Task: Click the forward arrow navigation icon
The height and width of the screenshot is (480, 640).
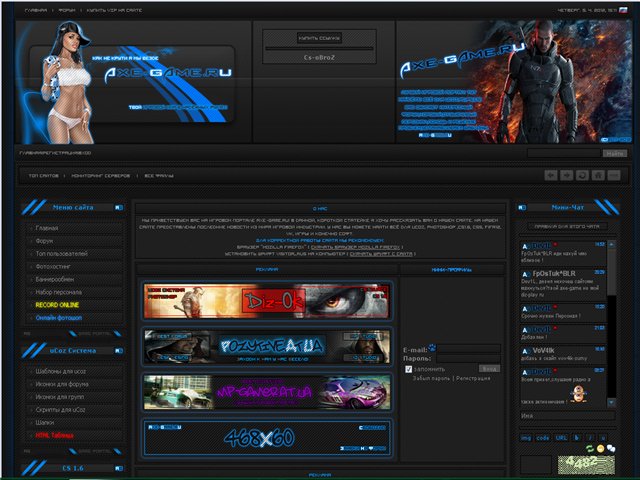Action: pyautogui.click(x=567, y=176)
